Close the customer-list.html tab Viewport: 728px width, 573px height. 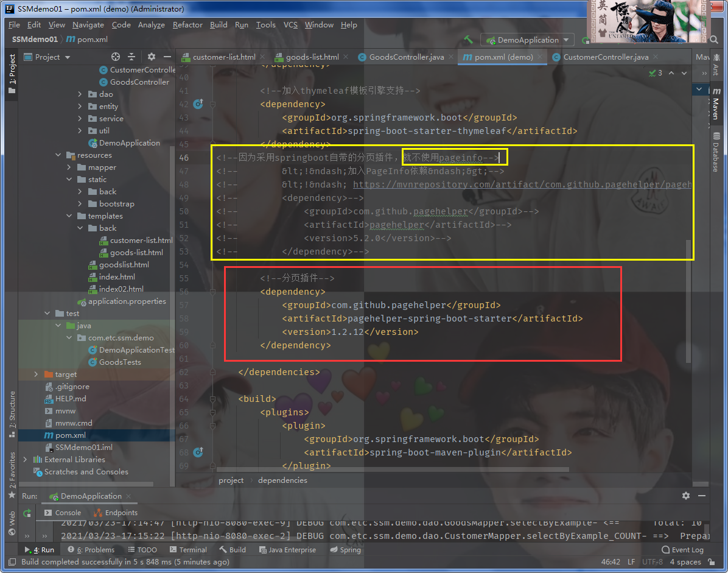pos(262,57)
